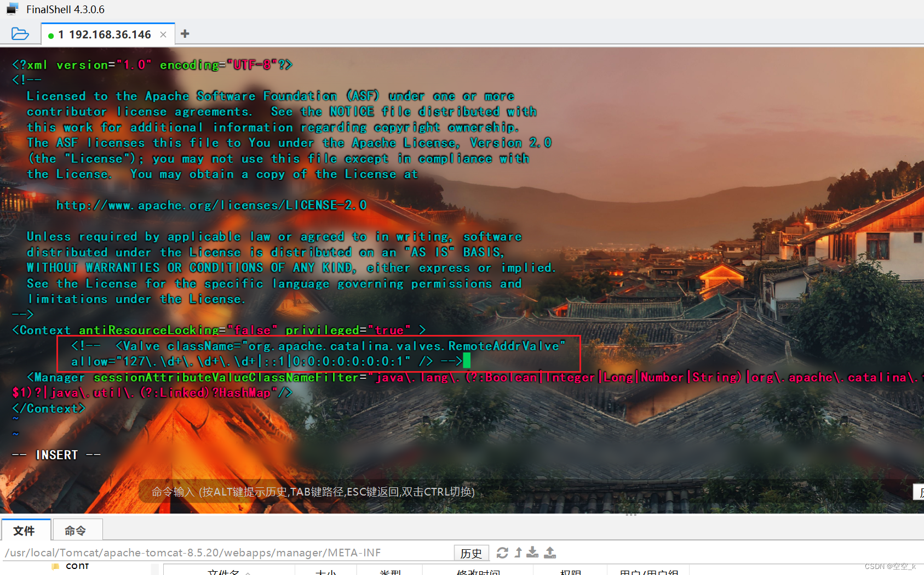Screen dimensions: 924x575
Task: Click the download file icon
Action: point(532,553)
